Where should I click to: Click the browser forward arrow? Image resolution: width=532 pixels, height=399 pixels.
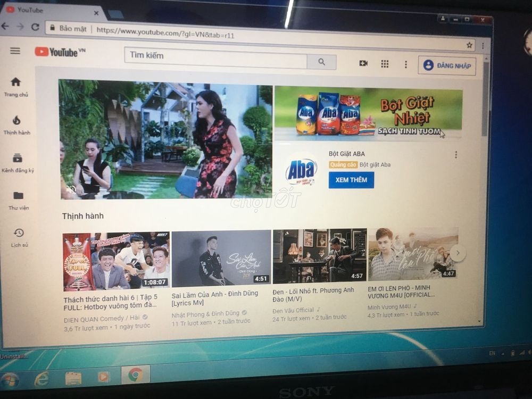click(x=20, y=27)
